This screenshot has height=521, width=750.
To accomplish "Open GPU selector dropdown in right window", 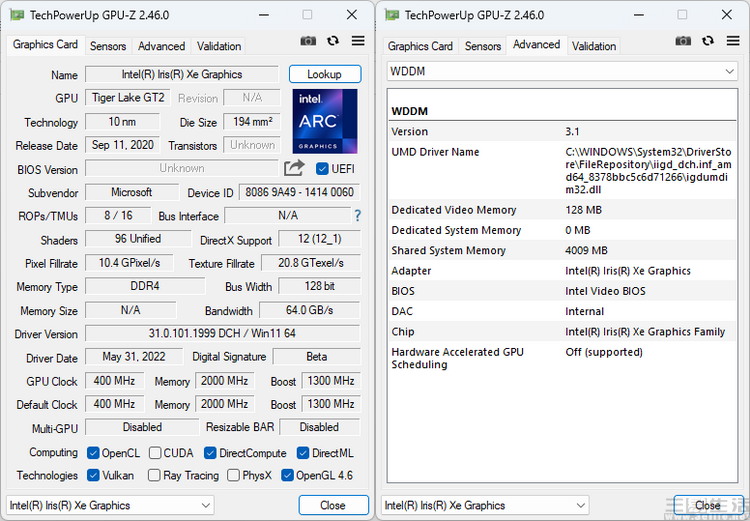I will tap(485, 505).
